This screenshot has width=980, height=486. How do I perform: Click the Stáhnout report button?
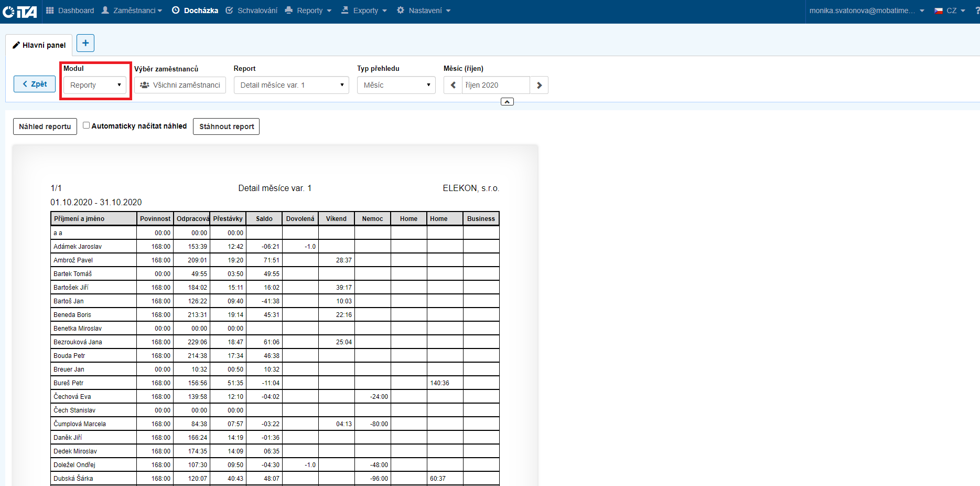227,126
